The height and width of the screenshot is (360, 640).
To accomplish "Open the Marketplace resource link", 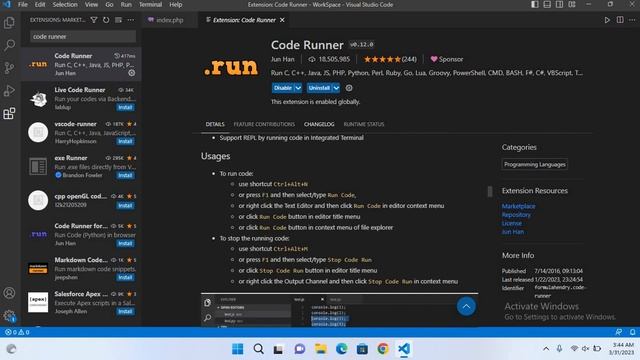I will tap(518, 206).
